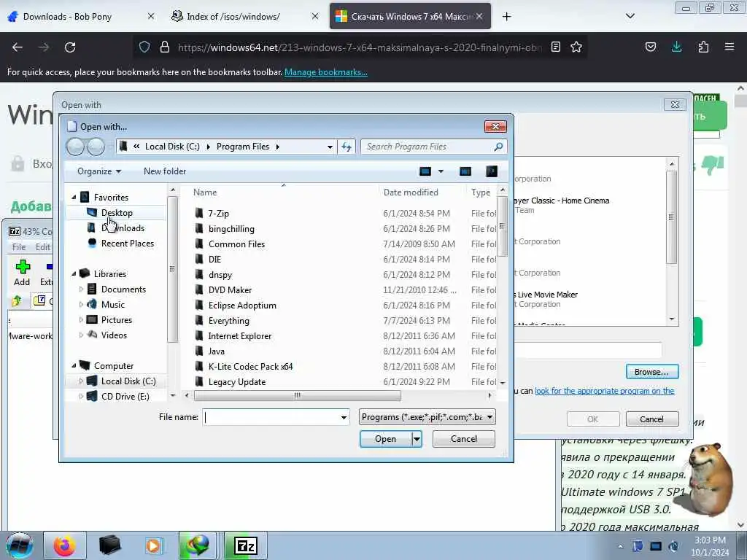Click Local Disk (C:) in address path
Screen dimensions: 747x560
click(x=172, y=147)
